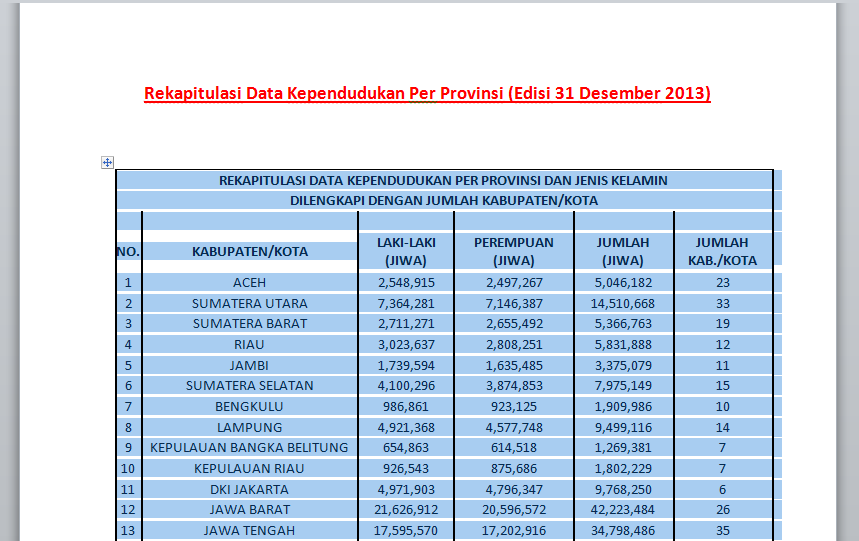
Task: Click Bengkulu's male count 986,861
Action: (x=406, y=406)
